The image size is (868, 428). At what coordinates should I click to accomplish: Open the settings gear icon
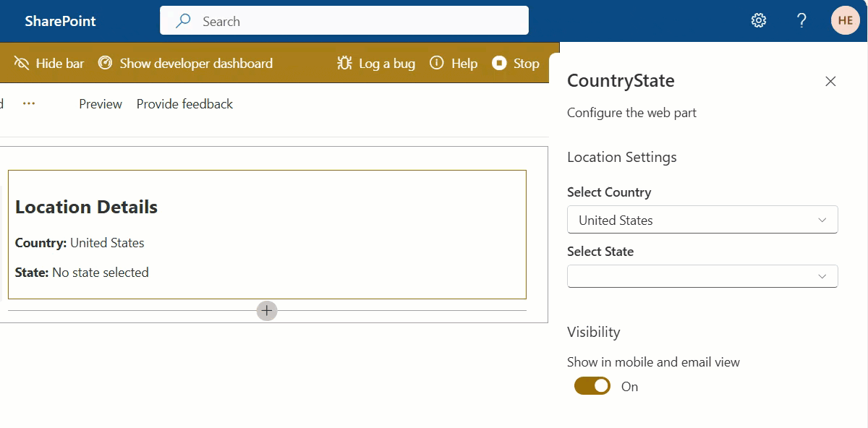coord(758,20)
